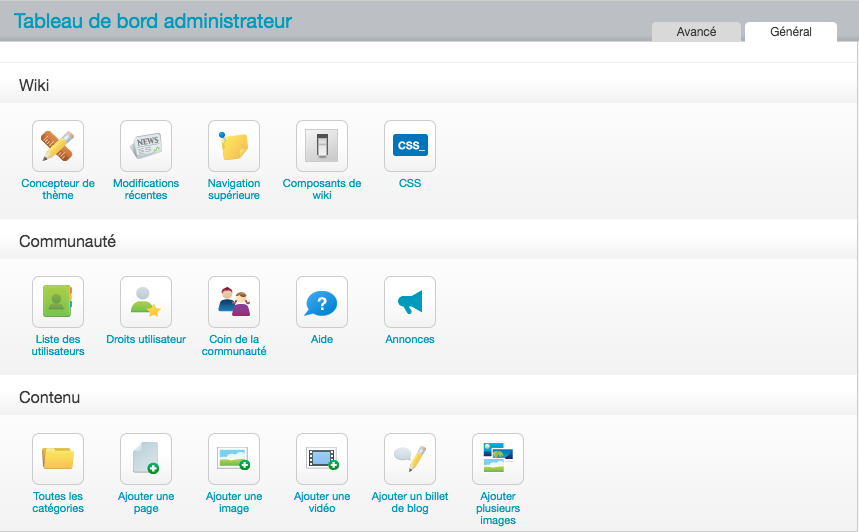Image resolution: width=859 pixels, height=532 pixels.
Task: Click Ajouter un billet de blog icon
Action: [x=410, y=459]
